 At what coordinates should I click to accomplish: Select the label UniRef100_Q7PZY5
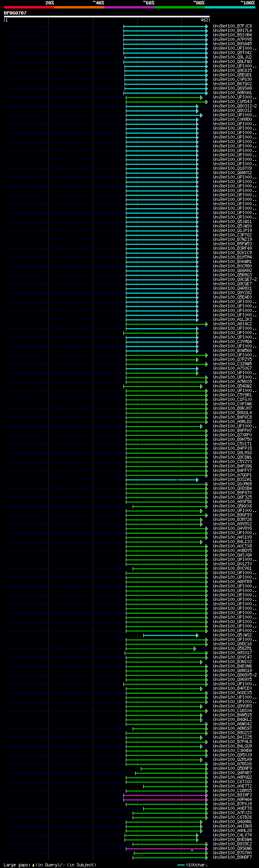232,359
